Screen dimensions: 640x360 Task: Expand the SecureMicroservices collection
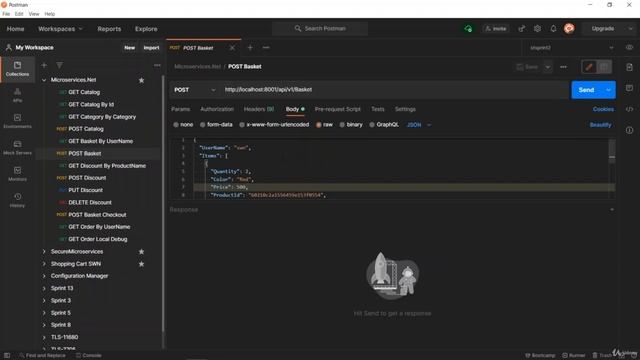click(x=44, y=251)
